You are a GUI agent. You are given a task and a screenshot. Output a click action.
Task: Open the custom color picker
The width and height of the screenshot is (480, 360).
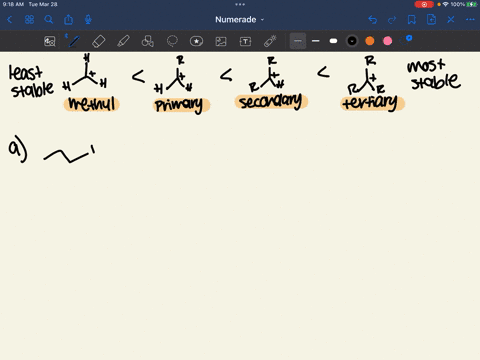[406, 40]
